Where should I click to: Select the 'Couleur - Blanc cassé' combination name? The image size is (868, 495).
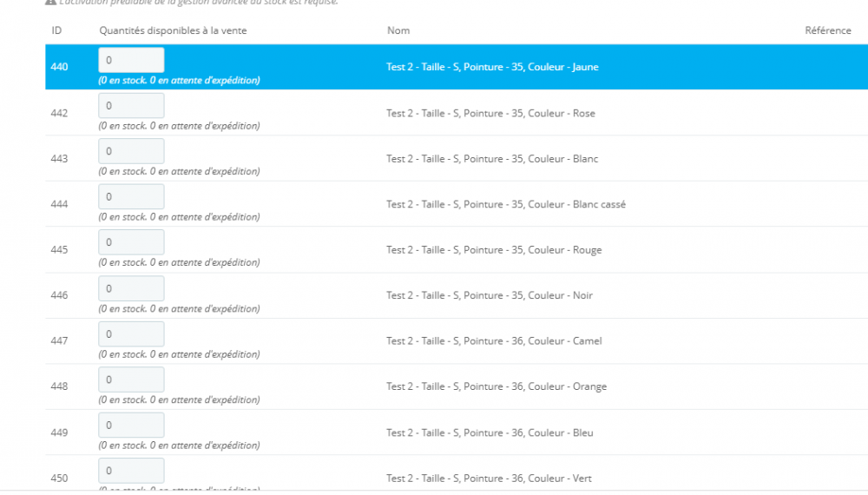click(506, 205)
